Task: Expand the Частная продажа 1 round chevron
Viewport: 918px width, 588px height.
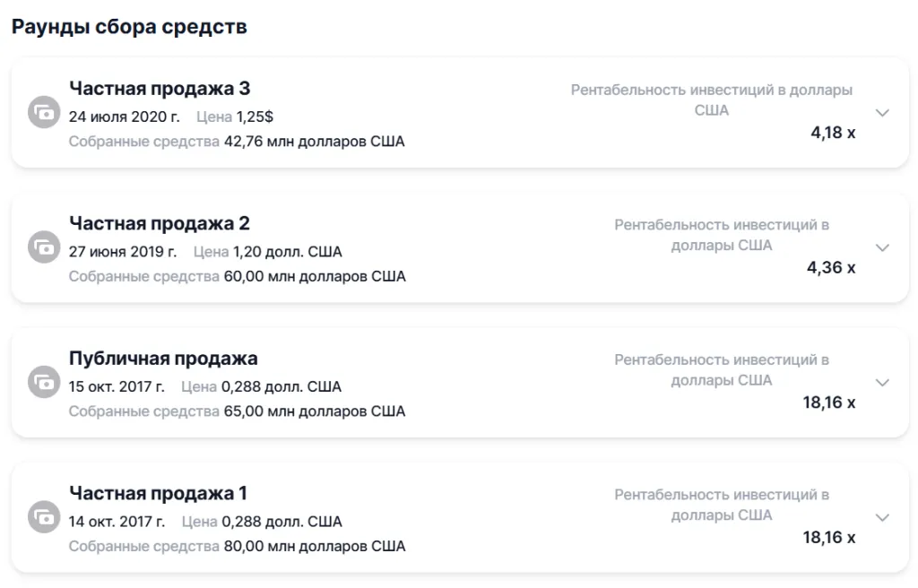Action: pyautogui.click(x=882, y=518)
